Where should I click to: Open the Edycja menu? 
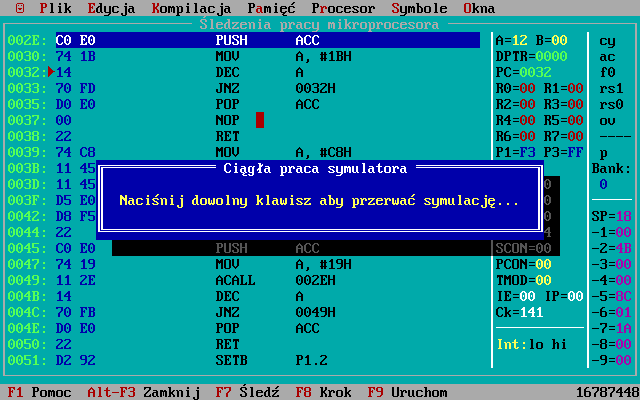[111, 8]
